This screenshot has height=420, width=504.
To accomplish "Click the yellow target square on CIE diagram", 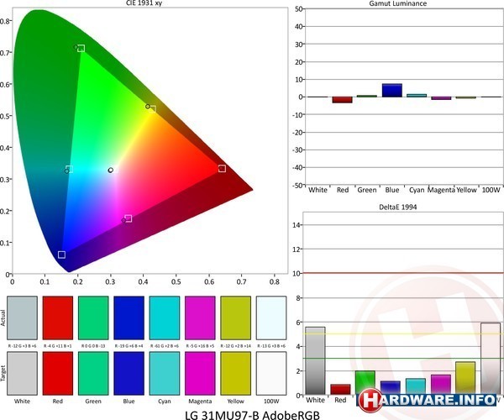I will 152,109.
